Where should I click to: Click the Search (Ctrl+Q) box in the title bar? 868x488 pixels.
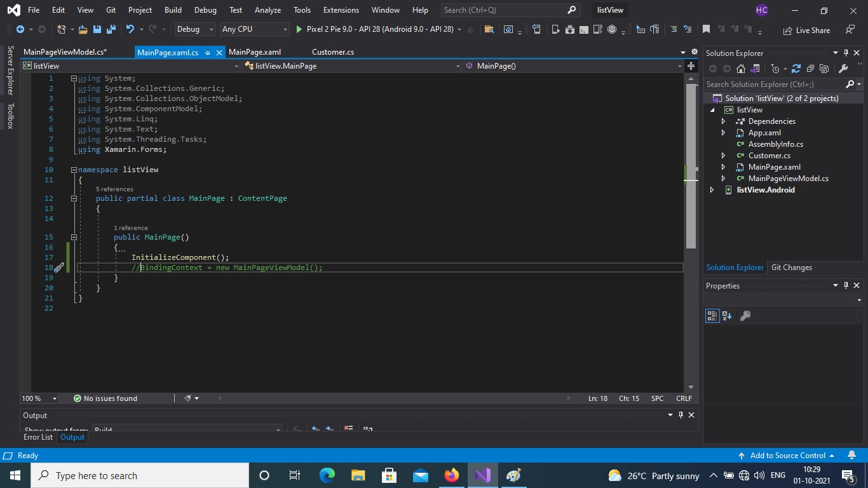pyautogui.click(x=510, y=10)
